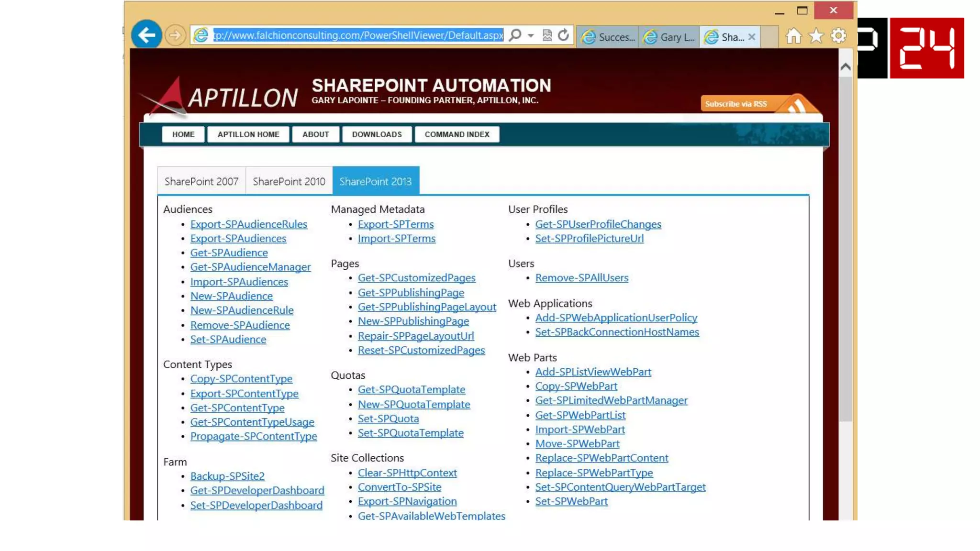This screenshot has height=551, width=980.
Task: Open Favorites star icon
Action: [816, 36]
